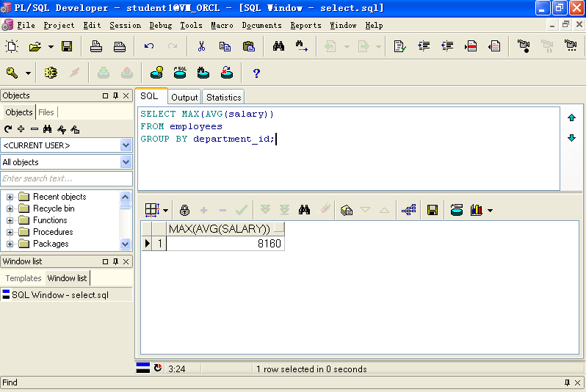Open the CURRENT USER dropdown
The height and width of the screenshot is (392, 586).
click(126, 145)
